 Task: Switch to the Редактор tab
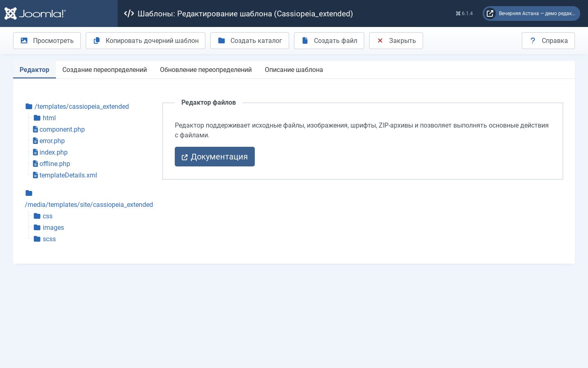pyautogui.click(x=34, y=70)
